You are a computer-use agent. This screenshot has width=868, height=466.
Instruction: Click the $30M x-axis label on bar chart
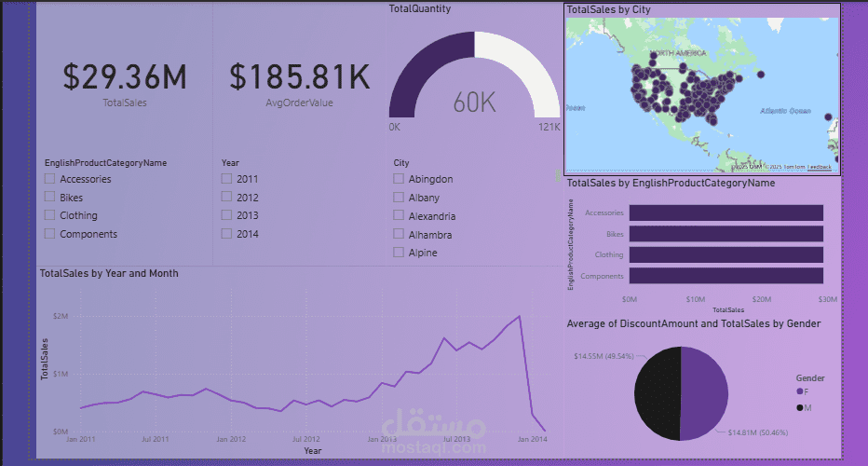[x=828, y=299]
